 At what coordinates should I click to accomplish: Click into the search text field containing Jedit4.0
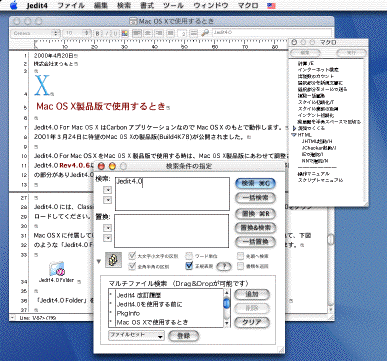(172, 194)
